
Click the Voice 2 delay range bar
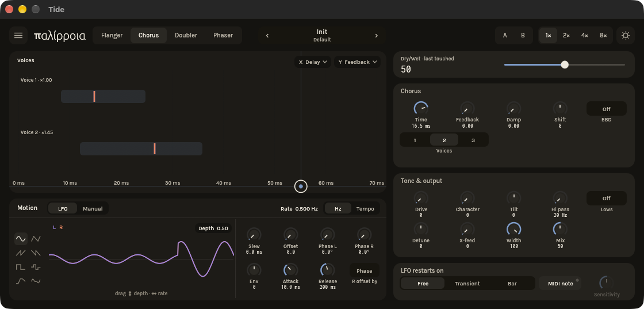[x=141, y=149]
